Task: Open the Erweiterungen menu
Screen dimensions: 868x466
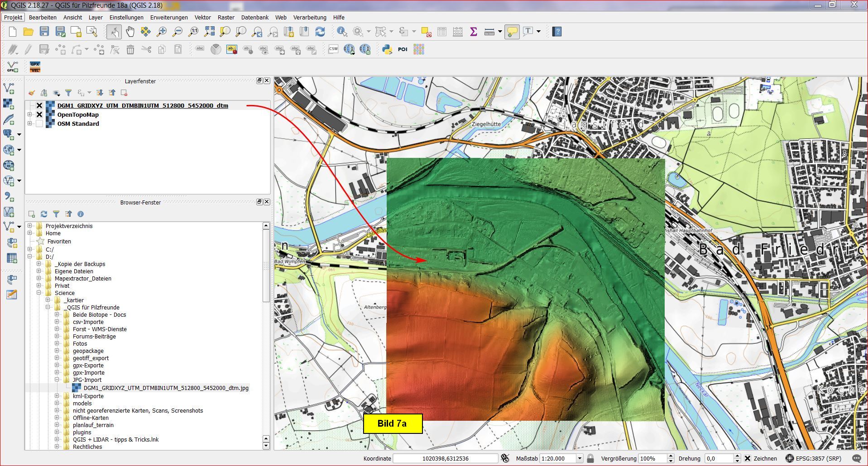Action: 169,17
